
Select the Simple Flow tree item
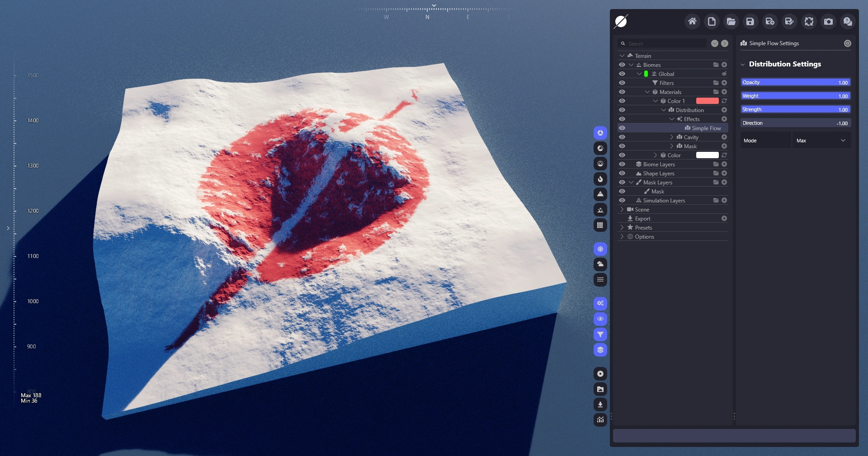[x=706, y=128]
